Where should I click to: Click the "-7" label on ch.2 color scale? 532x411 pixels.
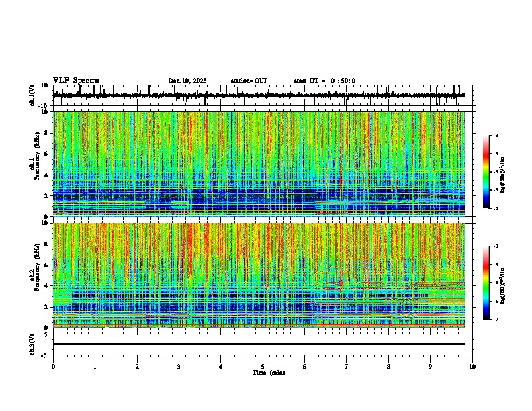496,319
